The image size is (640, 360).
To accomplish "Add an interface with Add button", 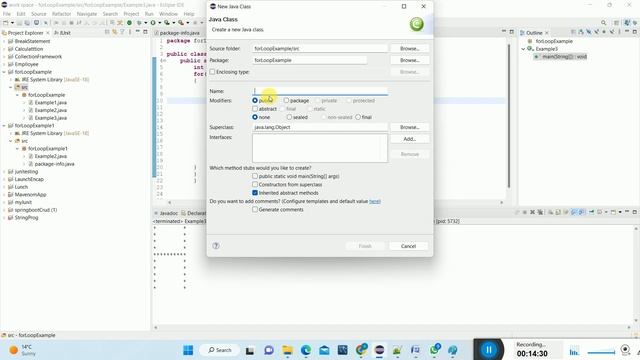I will pos(409,139).
